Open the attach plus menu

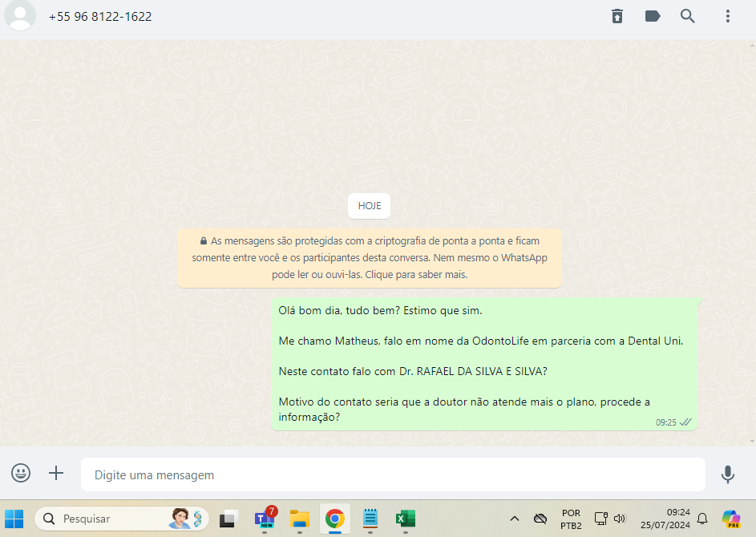(x=56, y=473)
